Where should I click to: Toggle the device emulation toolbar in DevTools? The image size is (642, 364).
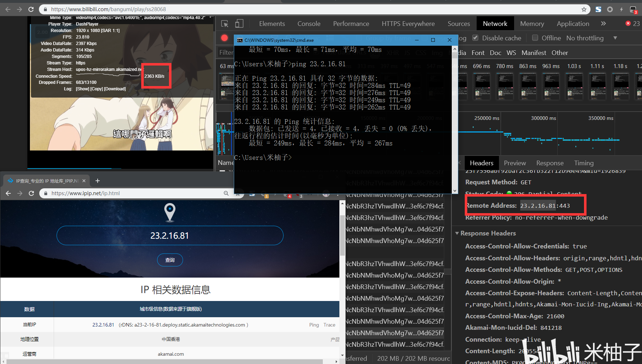(239, 23)
